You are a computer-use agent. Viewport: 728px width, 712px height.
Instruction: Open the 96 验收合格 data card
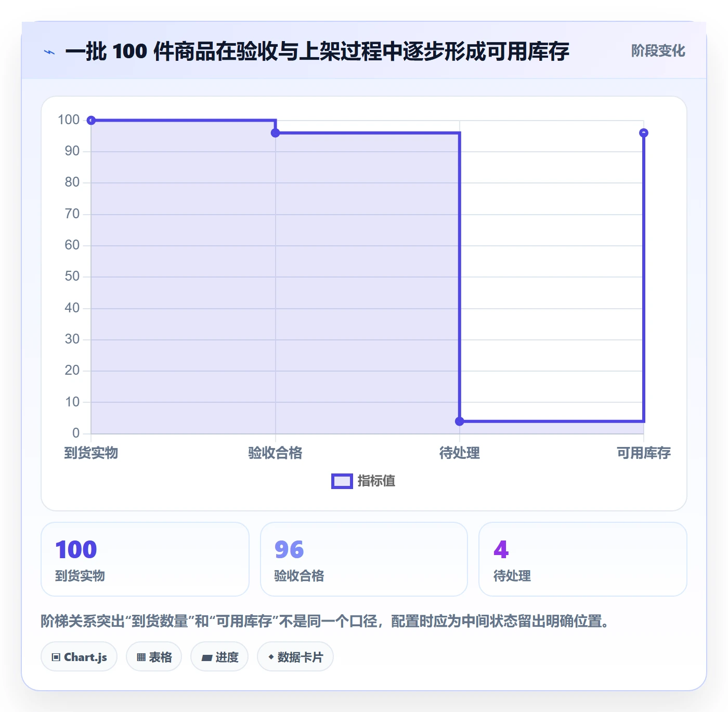coord(364,559)
